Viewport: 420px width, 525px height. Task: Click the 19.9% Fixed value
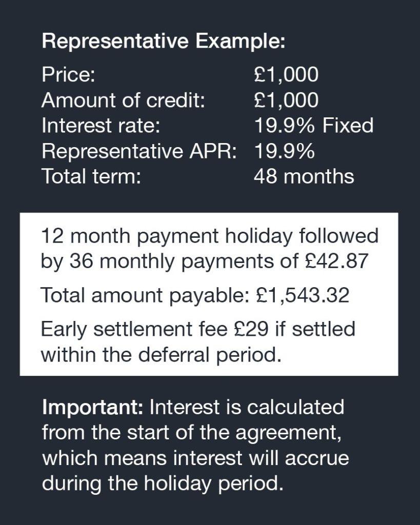coord(314,126)
